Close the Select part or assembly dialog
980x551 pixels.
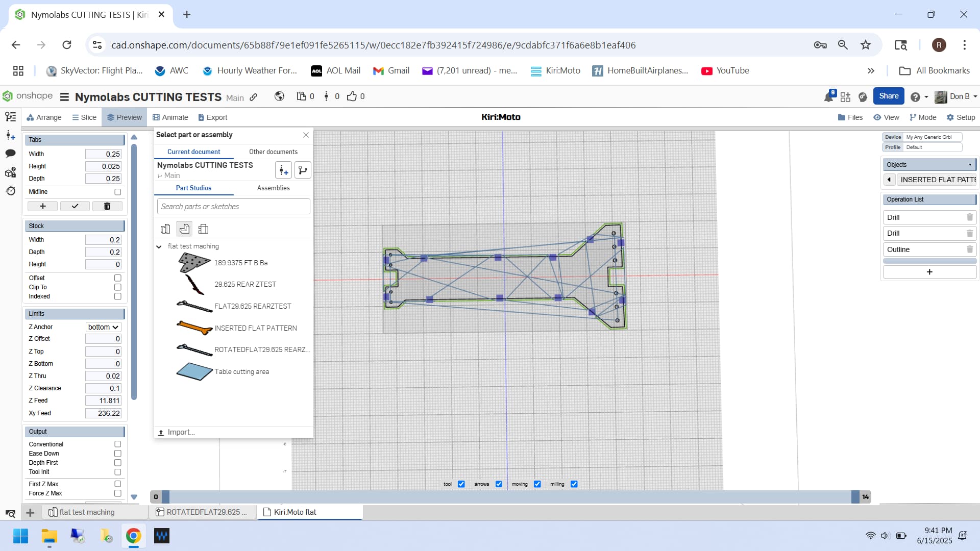(306, 135)
